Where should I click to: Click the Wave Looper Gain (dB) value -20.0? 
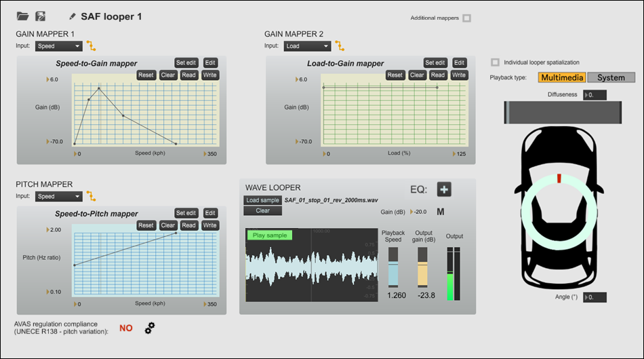click(420, 212)
